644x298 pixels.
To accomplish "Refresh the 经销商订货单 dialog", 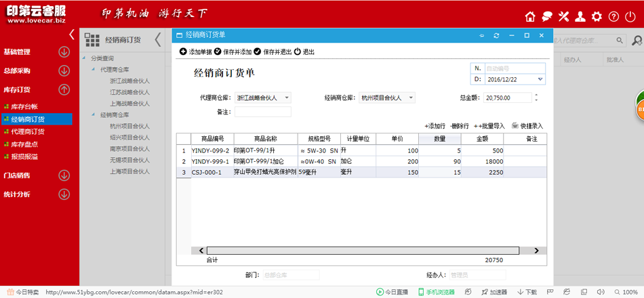I will [x=496, y=36].
